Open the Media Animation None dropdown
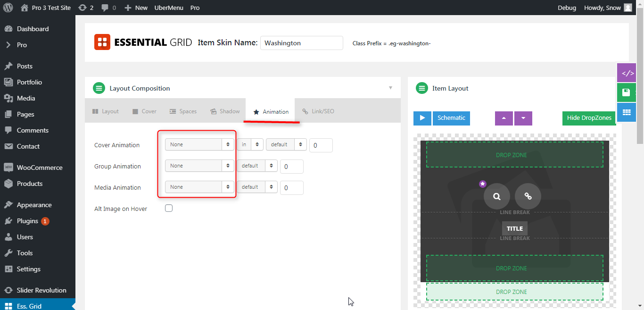Screen dimensions: 644x310 pyautogui.click(x=199, y=187)
